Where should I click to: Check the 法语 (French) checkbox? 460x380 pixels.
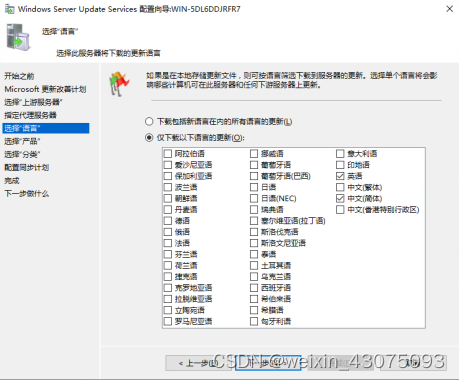coord(168,243)
